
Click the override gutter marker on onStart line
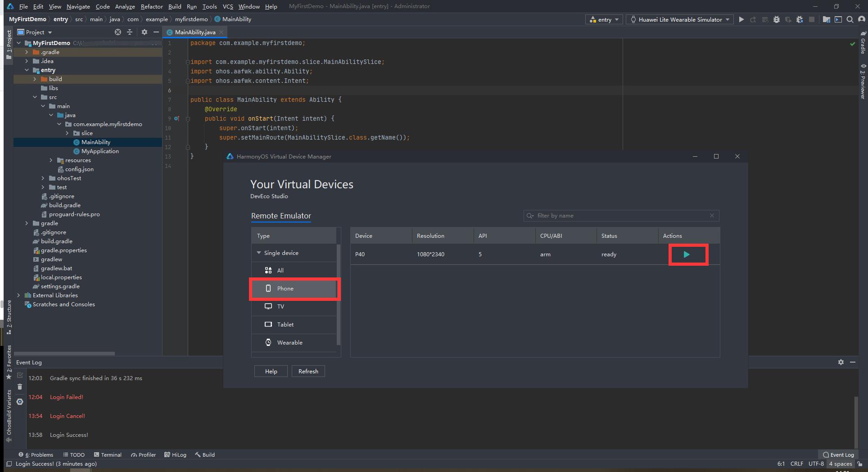point(176,118)
